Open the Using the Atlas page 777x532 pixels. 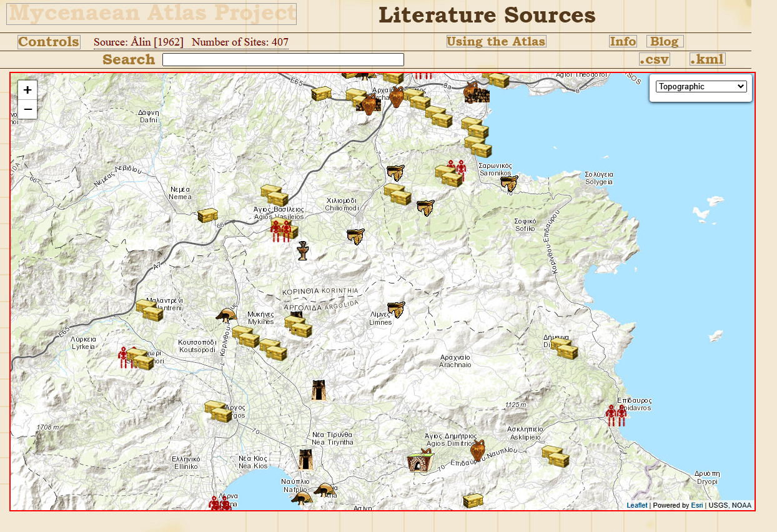pos(496,42)
